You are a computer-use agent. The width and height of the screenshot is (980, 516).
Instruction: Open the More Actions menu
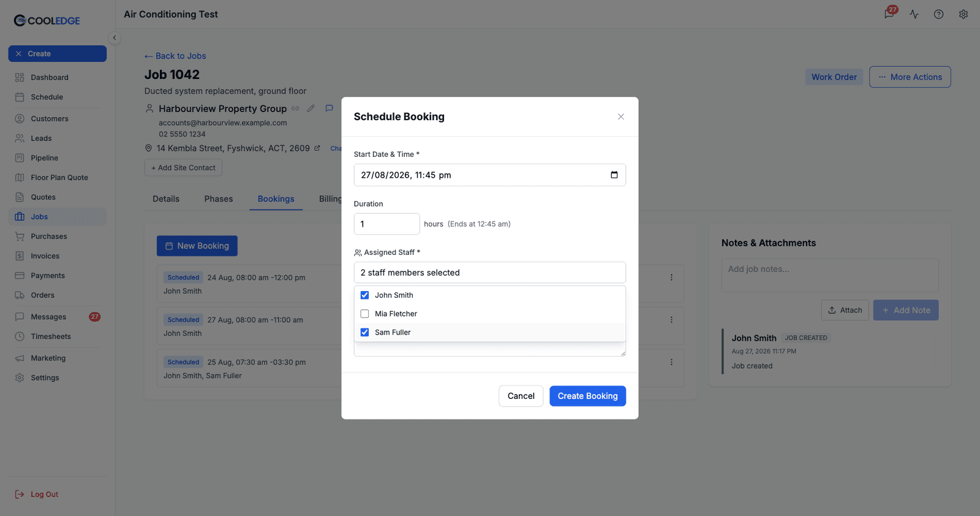tap(910, 77)
